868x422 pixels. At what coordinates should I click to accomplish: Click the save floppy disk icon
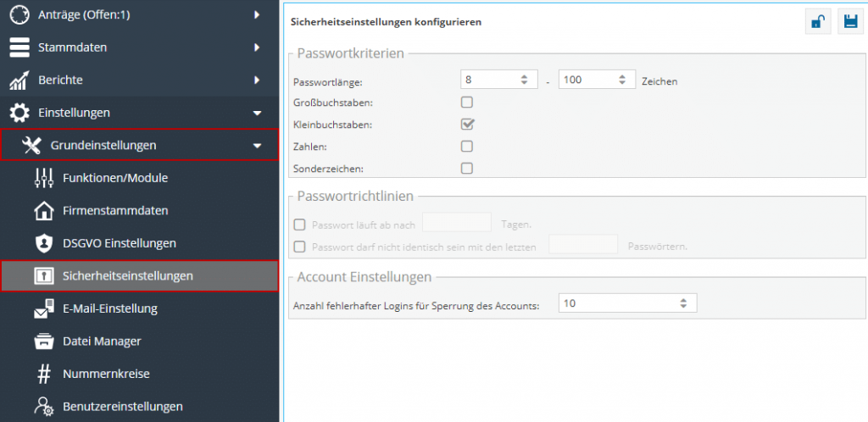(849, 23)
